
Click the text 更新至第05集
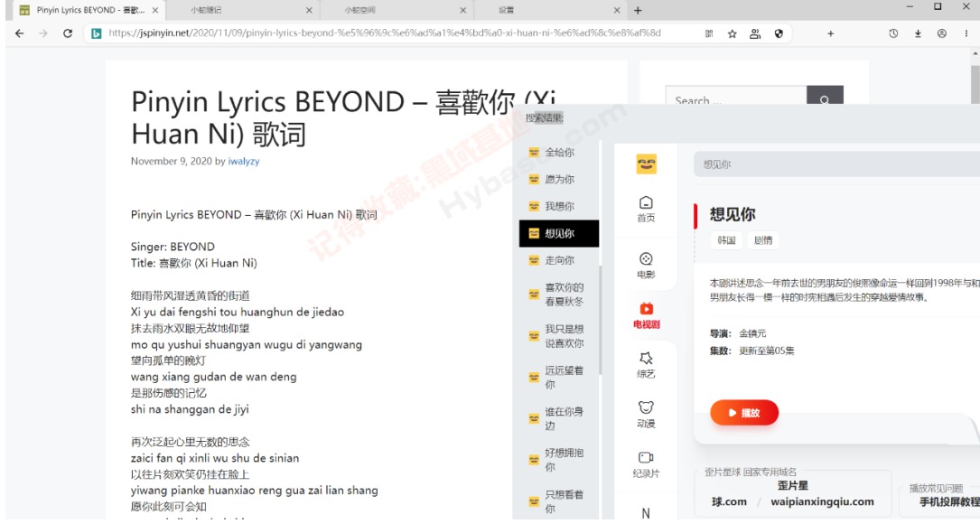(766, 351)
